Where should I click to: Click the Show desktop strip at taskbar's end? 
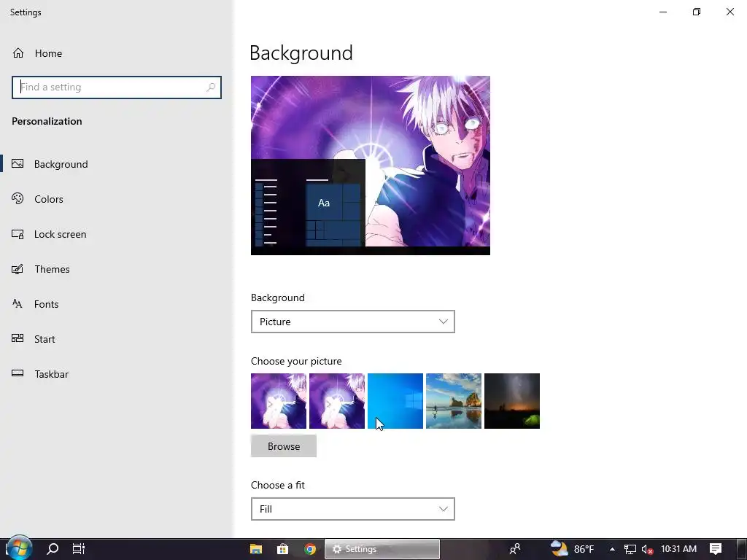742,549
